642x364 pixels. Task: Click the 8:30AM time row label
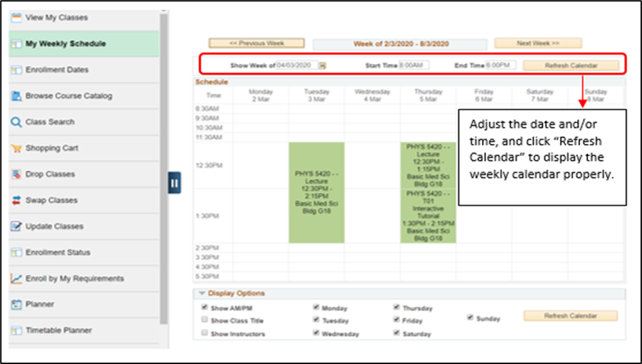(x=207, y=109)
